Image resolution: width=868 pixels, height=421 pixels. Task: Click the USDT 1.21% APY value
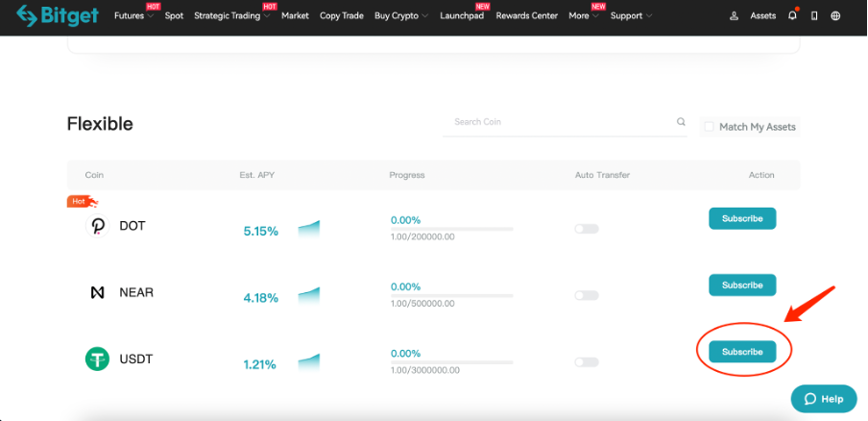[x=261, y=364]
